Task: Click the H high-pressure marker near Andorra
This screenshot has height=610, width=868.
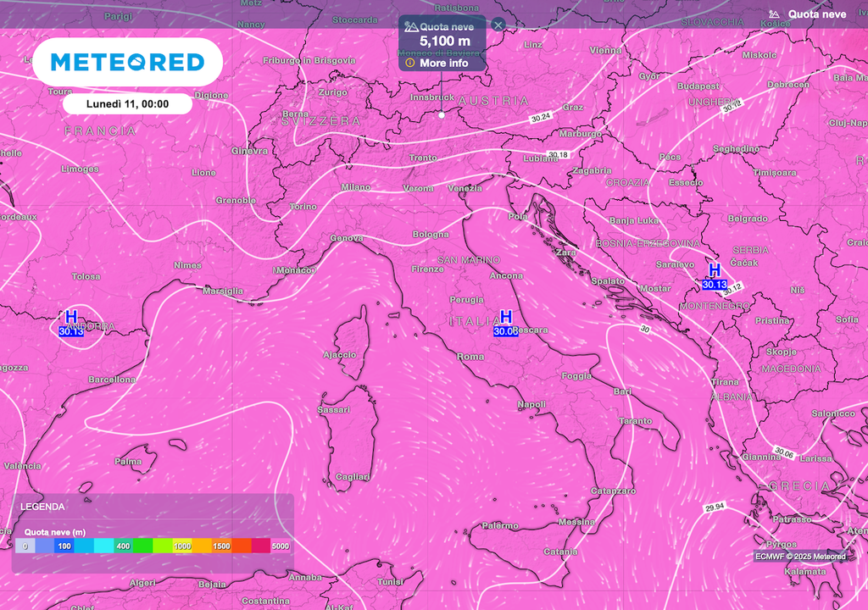Action: coord(71,317)
